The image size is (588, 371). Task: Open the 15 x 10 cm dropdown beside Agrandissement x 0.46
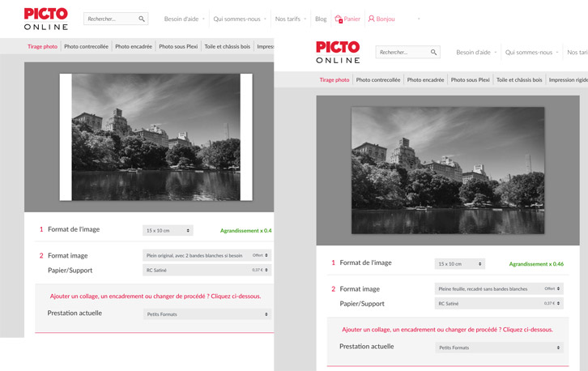[x=459, y=264]
